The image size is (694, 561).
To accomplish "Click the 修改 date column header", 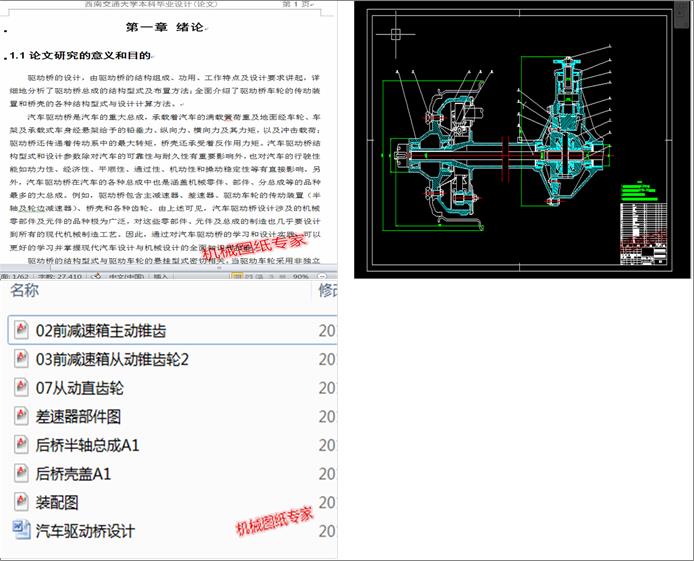I will point(328,290).
